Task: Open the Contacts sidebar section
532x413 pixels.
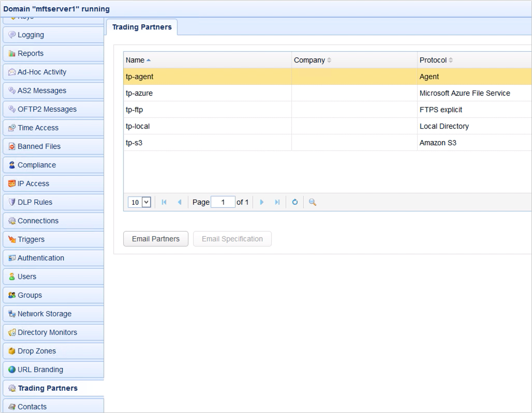Action: 32,406
